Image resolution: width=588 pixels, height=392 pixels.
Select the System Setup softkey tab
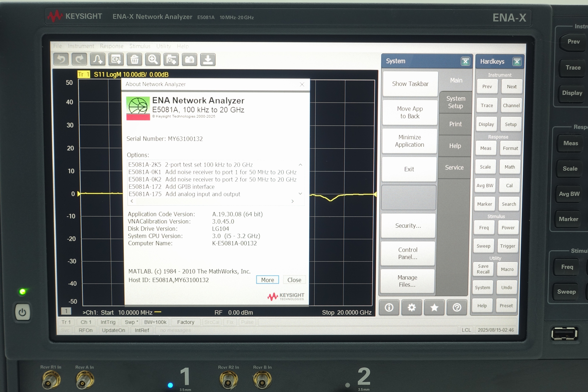[456, 102]
